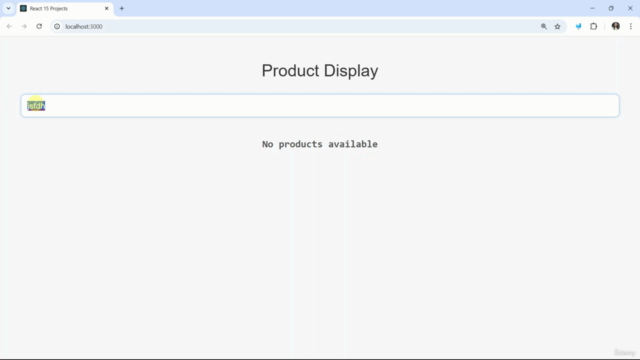The image size is (640, 360).
Task: Open the site information icon
Action: click(x=57, y=27)
